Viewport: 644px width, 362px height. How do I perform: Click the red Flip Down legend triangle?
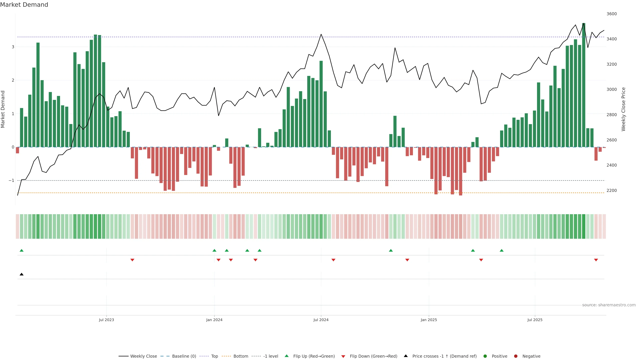coord(343,356)
